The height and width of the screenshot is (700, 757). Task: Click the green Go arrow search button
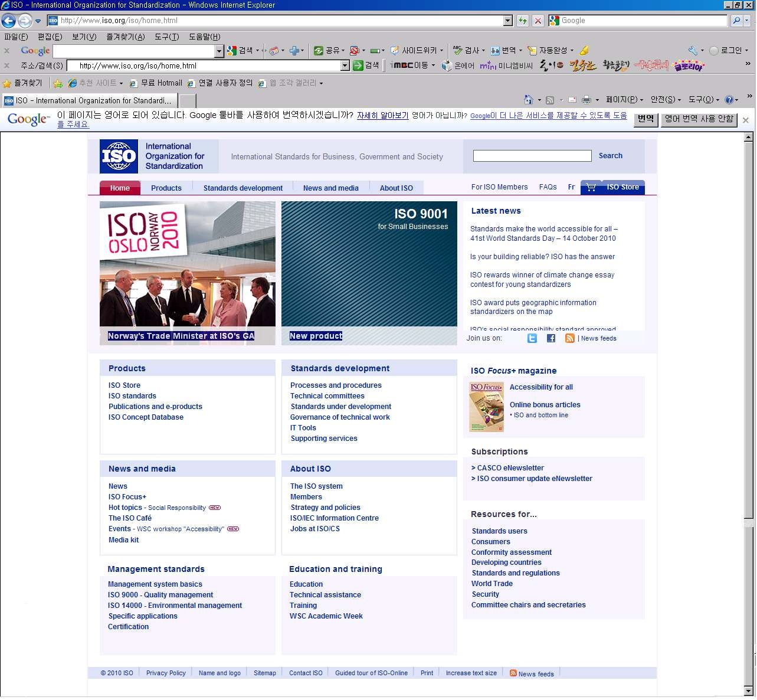pyautogui.click(x=358, y=66)
